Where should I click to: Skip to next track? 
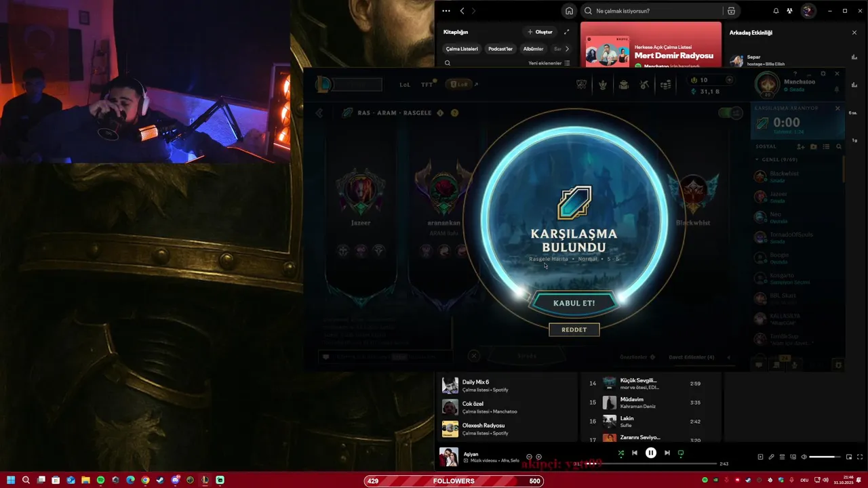click(x=667, y=453)
